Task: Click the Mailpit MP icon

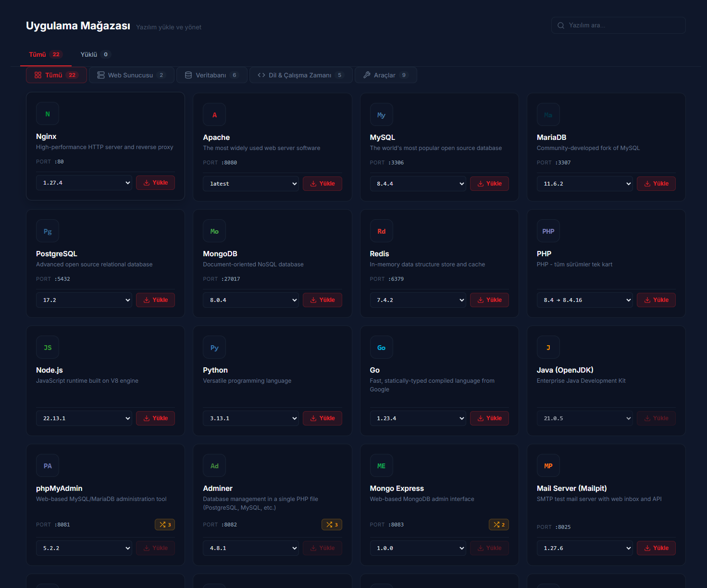Action: point(548,466)
